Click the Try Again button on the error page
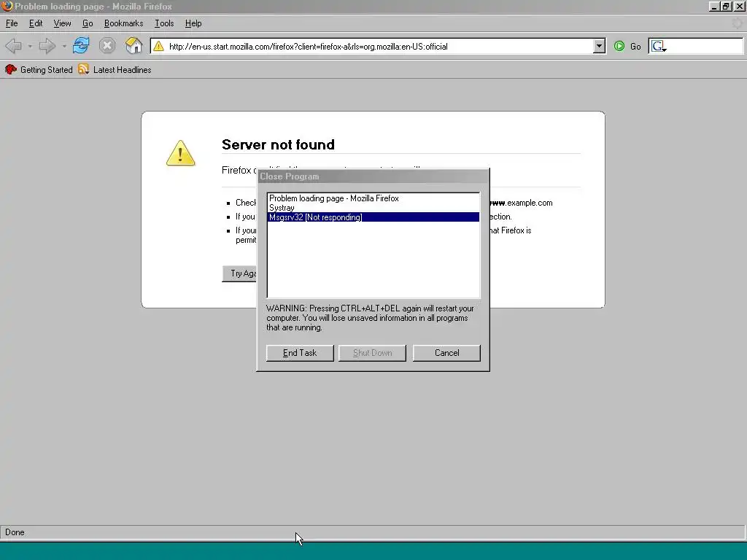This screenshot has height=560, width=747. pyautogui.click(x=239, y=273)
